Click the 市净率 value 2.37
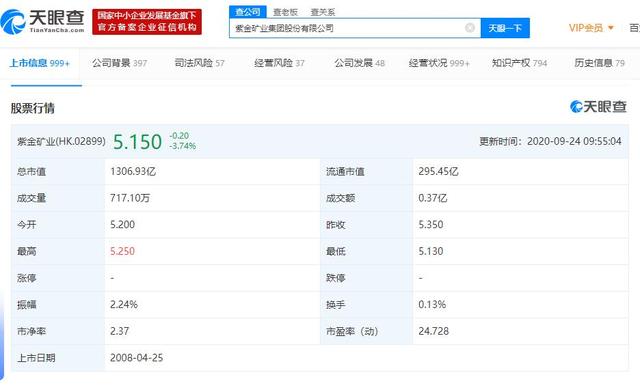640x390 pixels. tap(120, 331)
